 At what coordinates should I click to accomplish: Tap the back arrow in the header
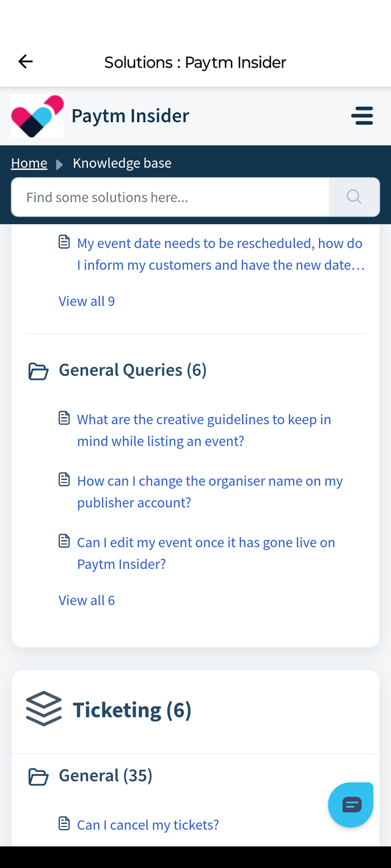[26, 62]
